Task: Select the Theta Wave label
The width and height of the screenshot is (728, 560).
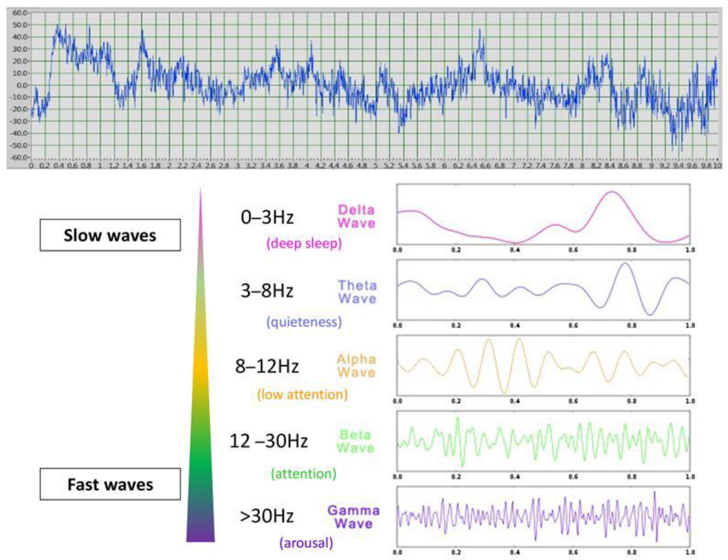Action: (x=357, y=292)
